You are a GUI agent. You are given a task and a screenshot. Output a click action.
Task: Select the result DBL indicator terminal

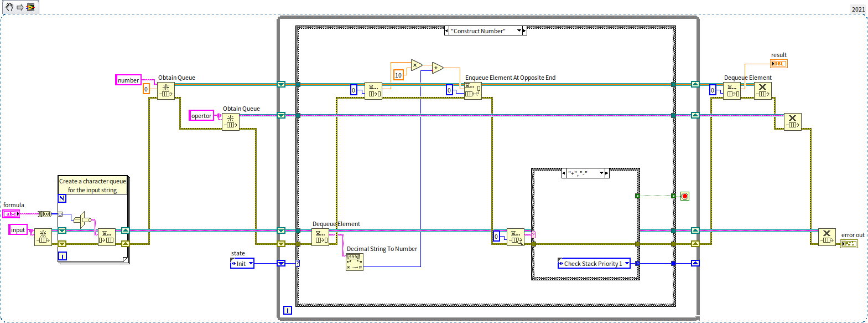click(x=778, y=64)
